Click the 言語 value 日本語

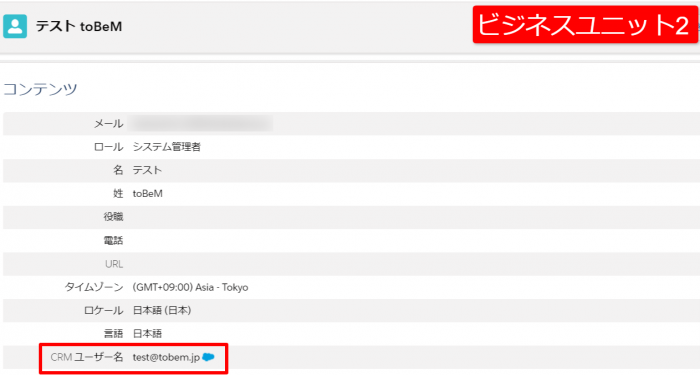(147, 333)
